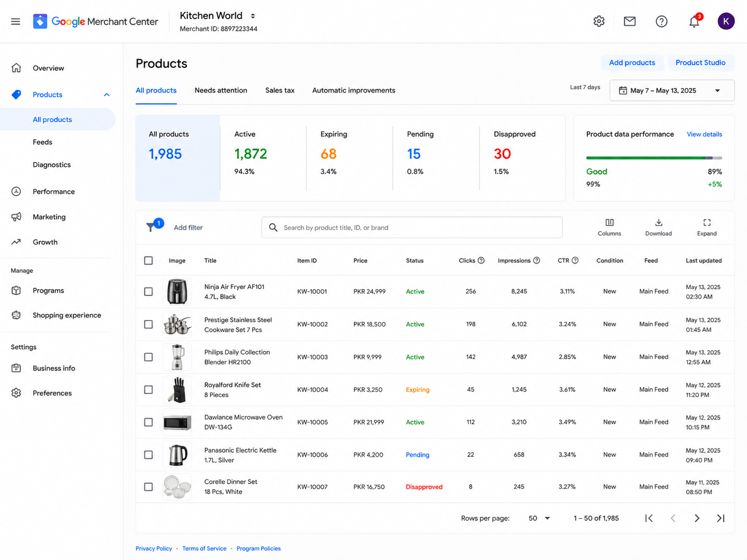
Task: Click the Overview home icon
Action: [17, 68]
